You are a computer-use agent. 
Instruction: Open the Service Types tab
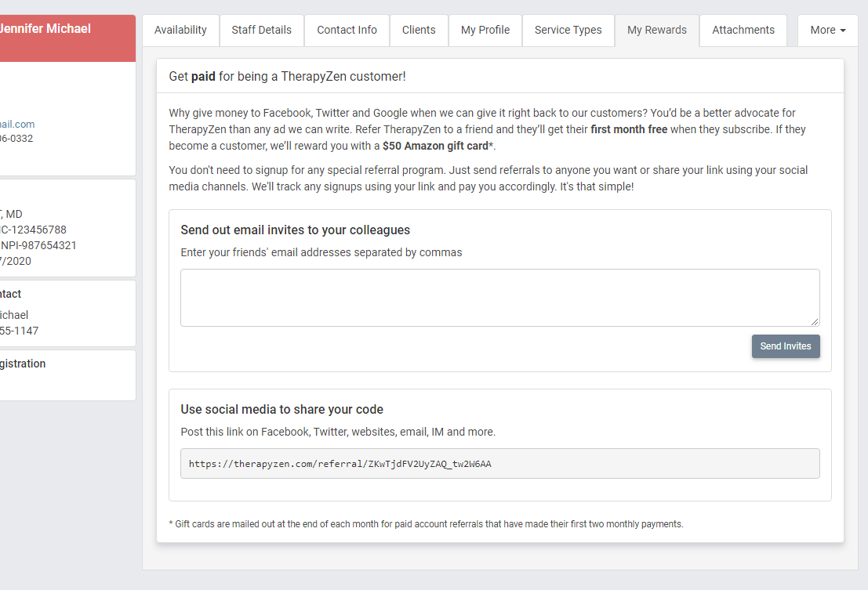(568, 30)
